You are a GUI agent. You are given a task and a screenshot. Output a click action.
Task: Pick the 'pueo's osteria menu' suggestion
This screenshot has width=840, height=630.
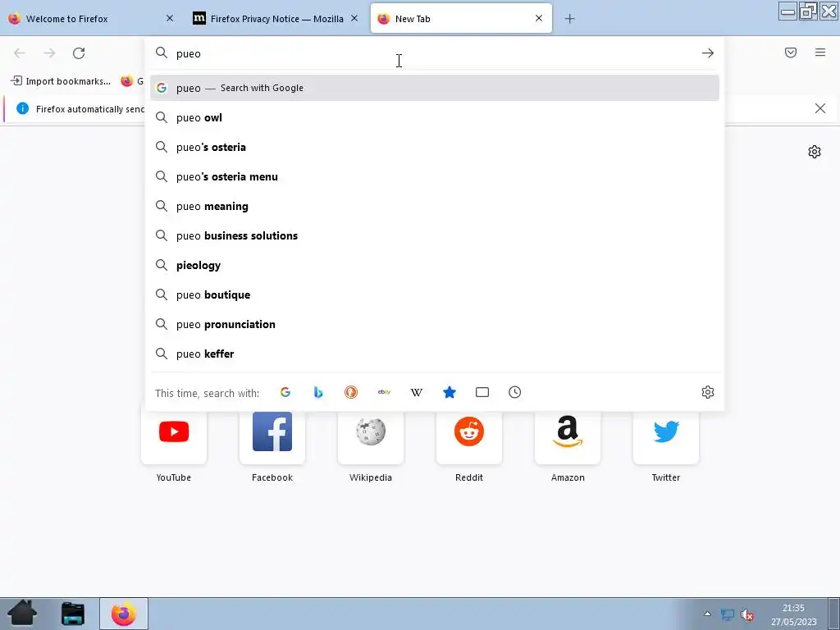[435, 176]
